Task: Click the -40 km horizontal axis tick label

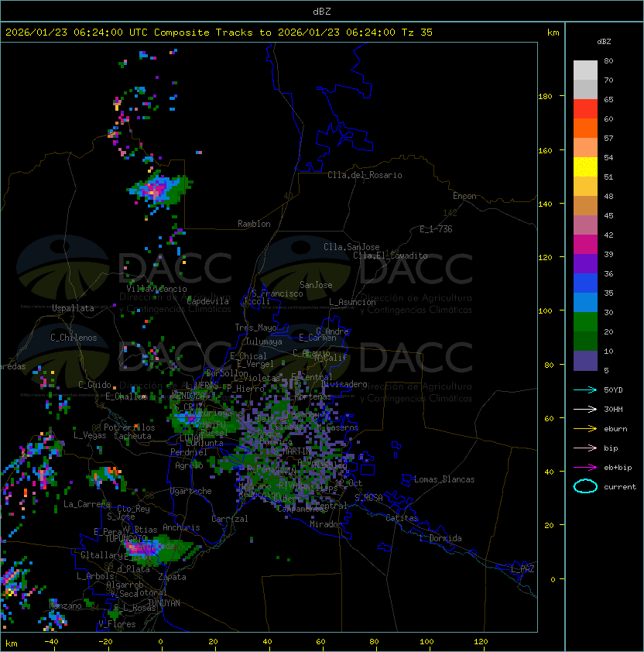Action: pyautogui.click(x=51, y=642)
